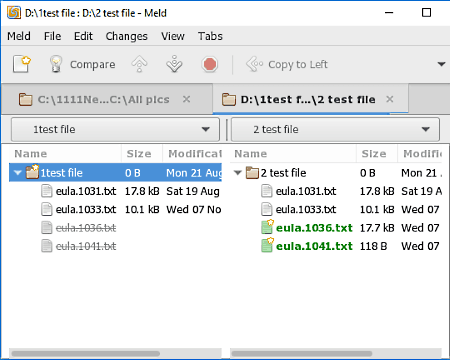Go to previous change arrow
This screenshot has height=360, width=450.
pos(139,64)
